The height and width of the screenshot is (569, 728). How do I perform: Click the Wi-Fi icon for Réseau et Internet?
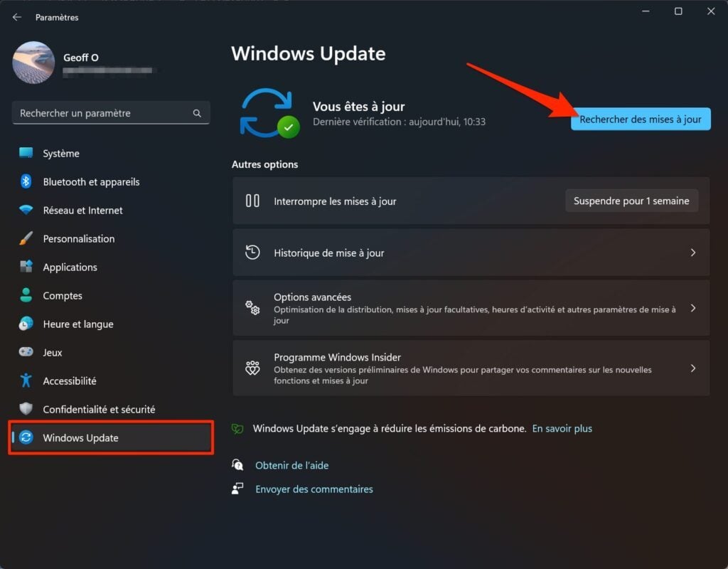coord(26,210)
